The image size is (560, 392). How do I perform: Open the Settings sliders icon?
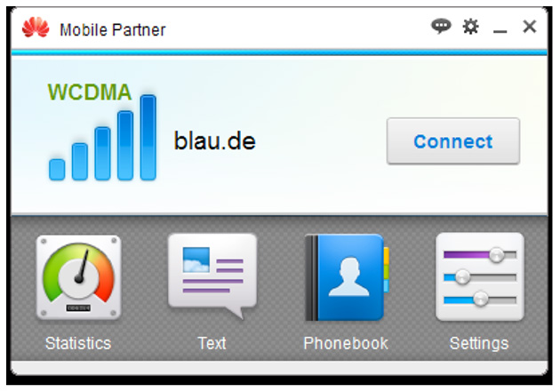(480, 276)
